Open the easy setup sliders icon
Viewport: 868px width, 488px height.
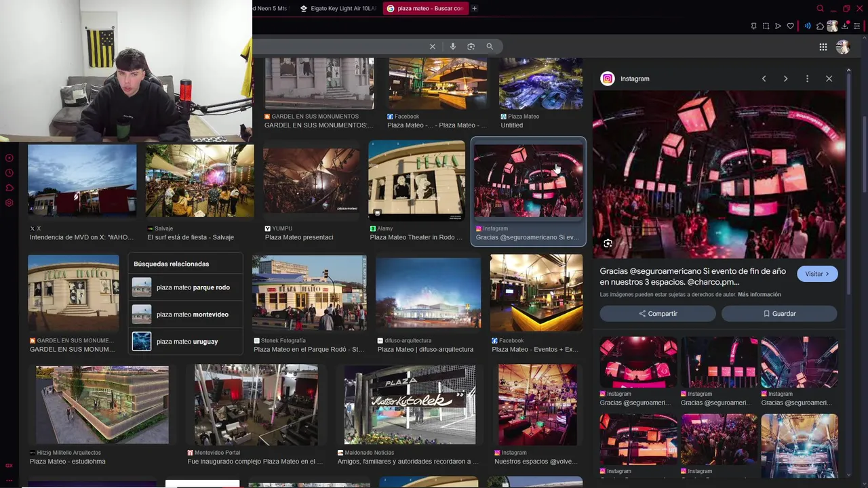[x=856, y=26]
